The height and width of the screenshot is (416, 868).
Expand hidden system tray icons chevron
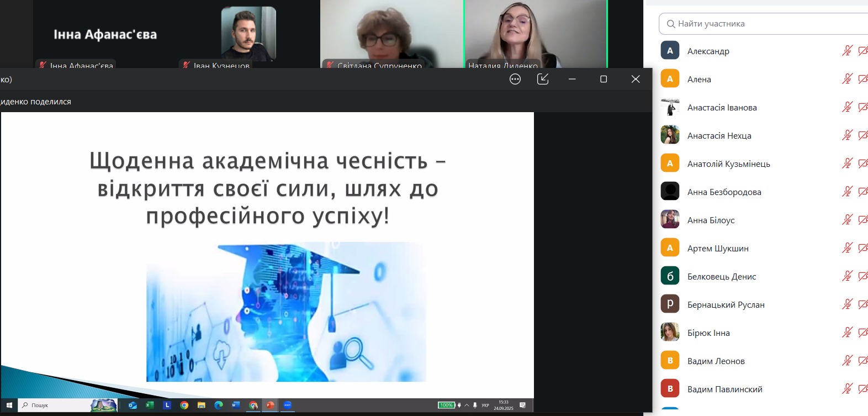coord(467,405)
